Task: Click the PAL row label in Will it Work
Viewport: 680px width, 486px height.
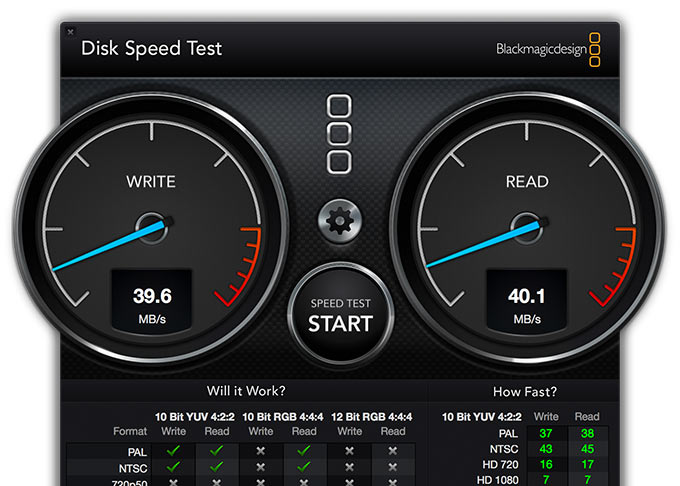Action: pos(137,452)
